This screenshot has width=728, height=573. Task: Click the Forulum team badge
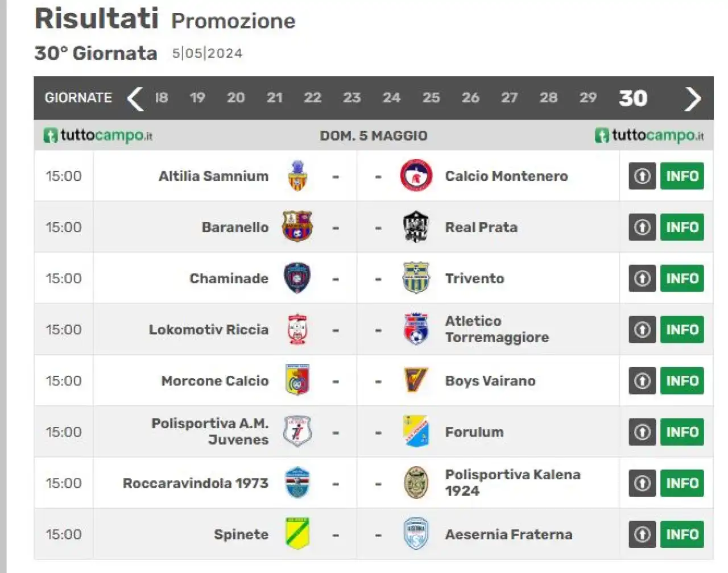416,431
